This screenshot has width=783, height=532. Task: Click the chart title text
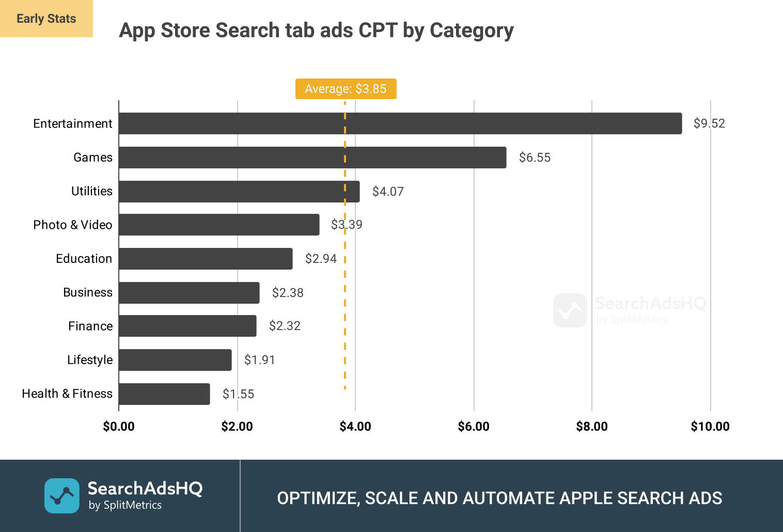coord(316,30)
